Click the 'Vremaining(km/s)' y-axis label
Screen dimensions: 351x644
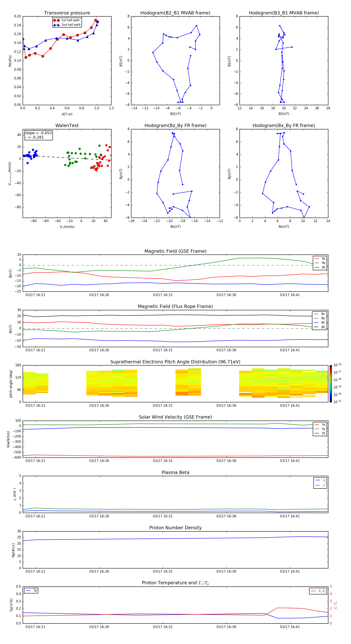click(10, 173)
